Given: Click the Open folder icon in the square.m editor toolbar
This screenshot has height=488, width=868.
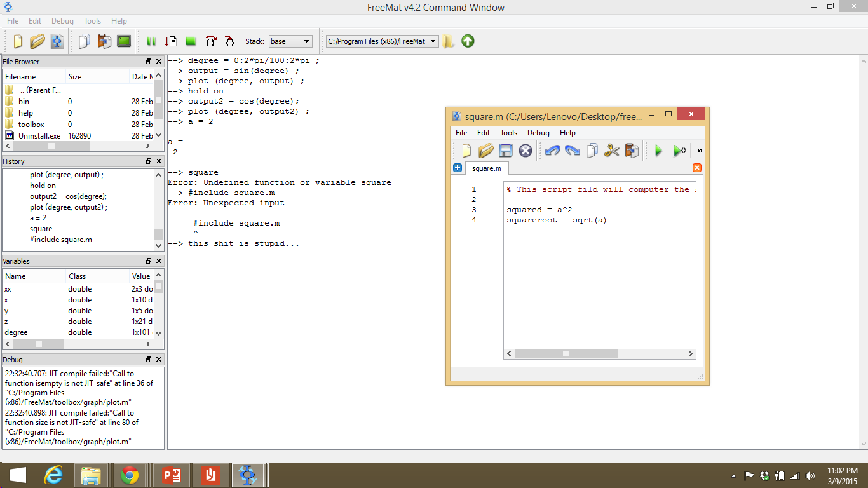Looking at the screenshot, I should coord(486,151).
